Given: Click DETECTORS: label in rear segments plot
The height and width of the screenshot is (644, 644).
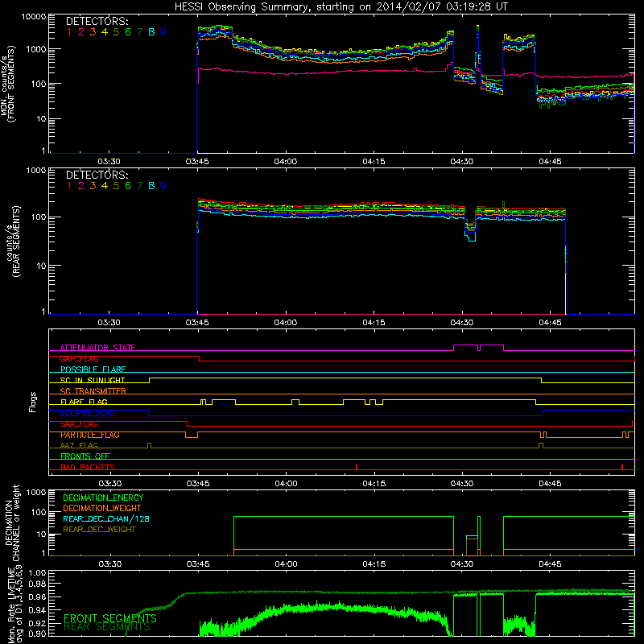Looking at the screenshot, I should pos(97,175).
